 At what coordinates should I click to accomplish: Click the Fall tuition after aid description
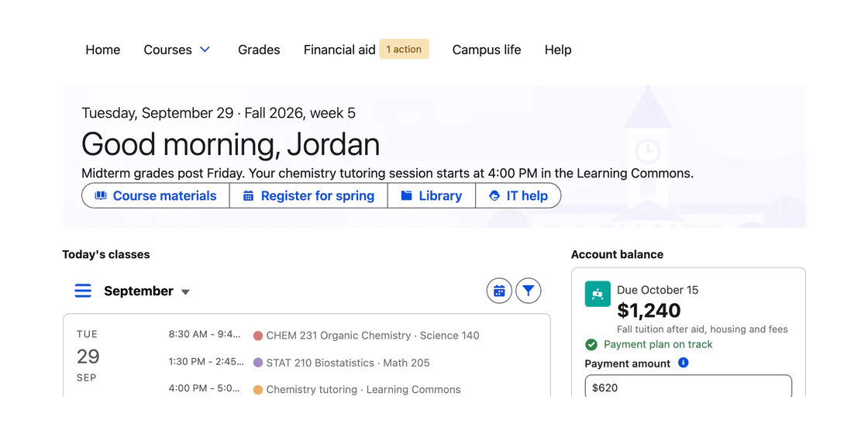pyautogui.click(x=702, y=329)
